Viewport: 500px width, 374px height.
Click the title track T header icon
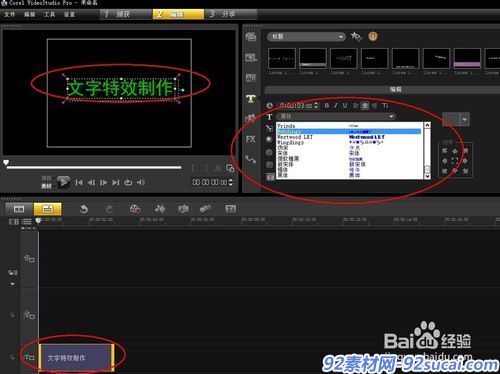pos(29,358)
